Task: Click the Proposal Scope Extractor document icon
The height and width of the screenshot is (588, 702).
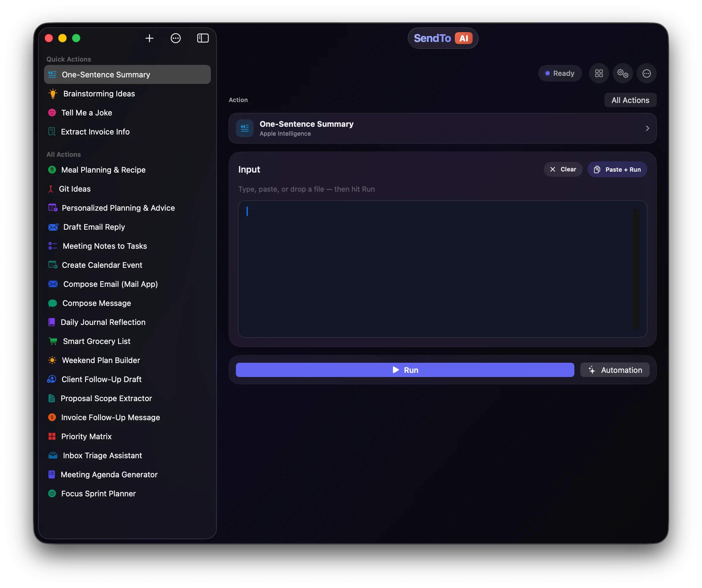Action: (51, 399)
